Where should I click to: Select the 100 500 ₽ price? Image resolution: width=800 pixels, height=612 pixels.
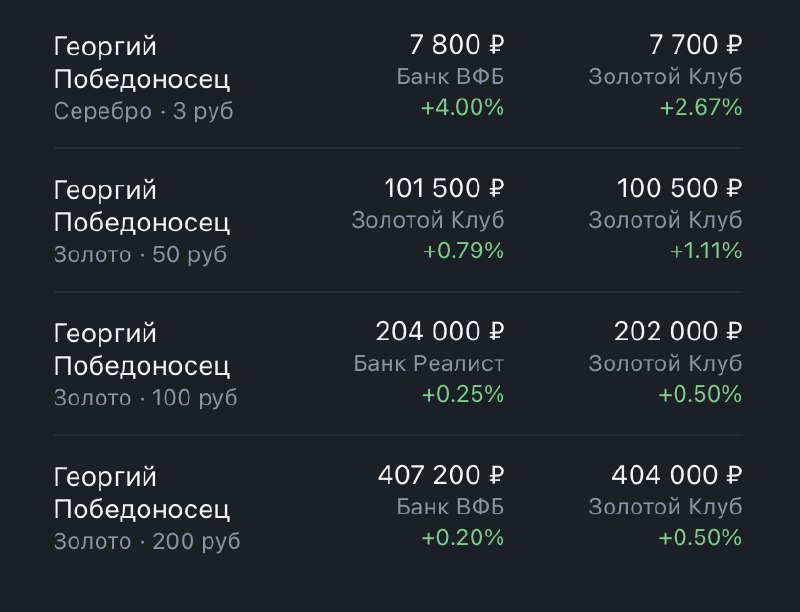point(680,188)
